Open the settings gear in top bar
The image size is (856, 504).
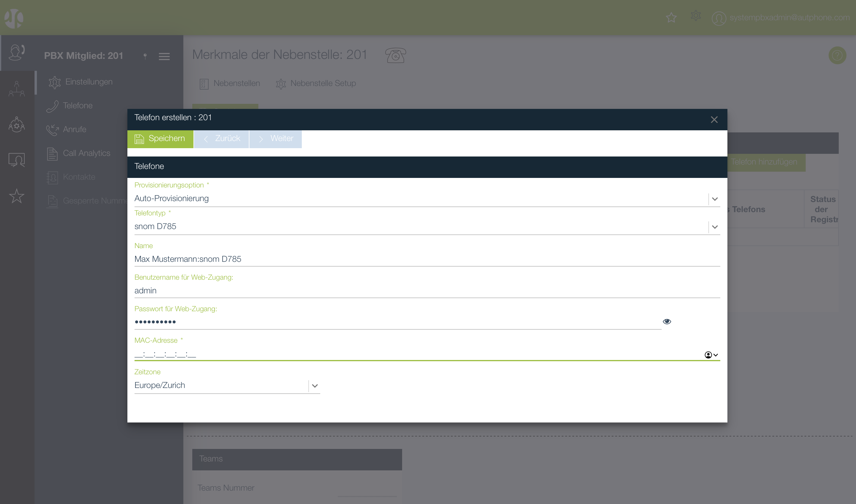pos(696,16)
